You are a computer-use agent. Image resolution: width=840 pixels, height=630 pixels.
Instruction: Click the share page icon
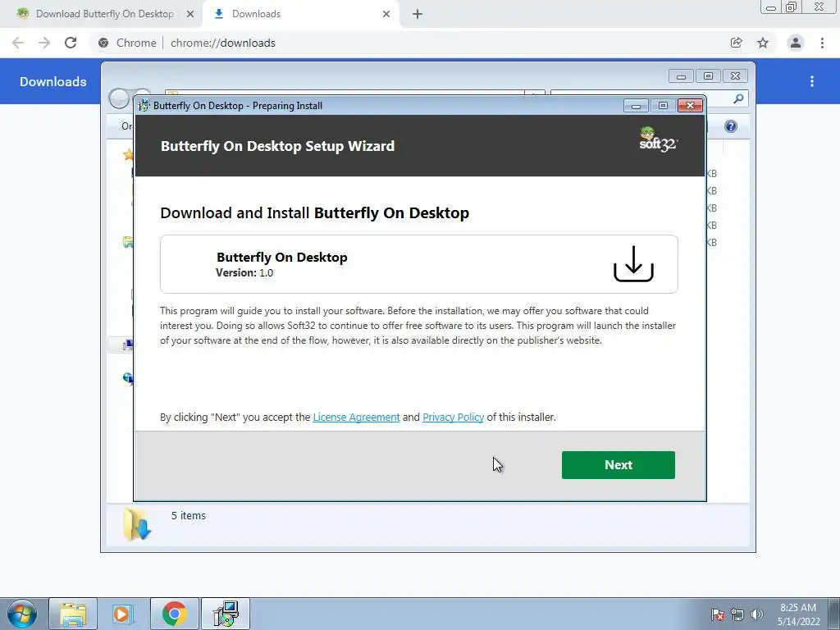(x=737, y=43)
